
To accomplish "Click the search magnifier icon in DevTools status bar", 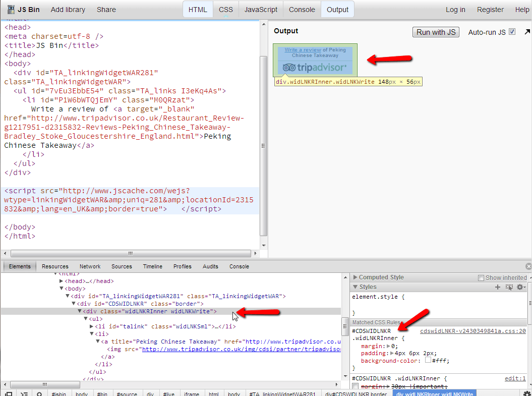I will (x=39, y=394).
